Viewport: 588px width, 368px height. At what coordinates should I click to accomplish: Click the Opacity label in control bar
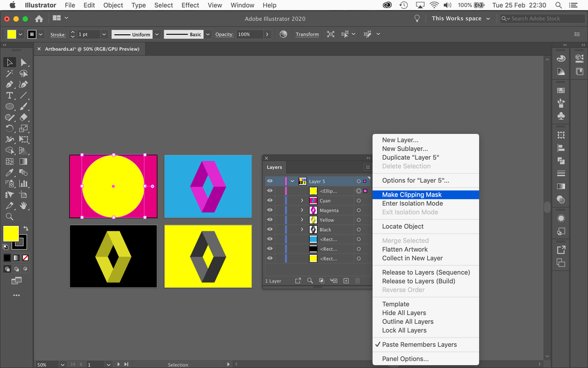tap(224, 35)
